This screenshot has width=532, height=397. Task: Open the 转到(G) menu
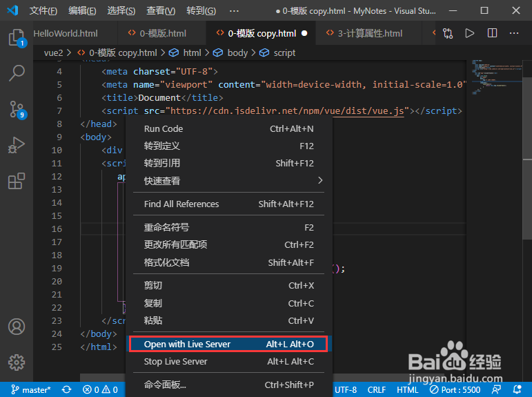tap(201, 11)
